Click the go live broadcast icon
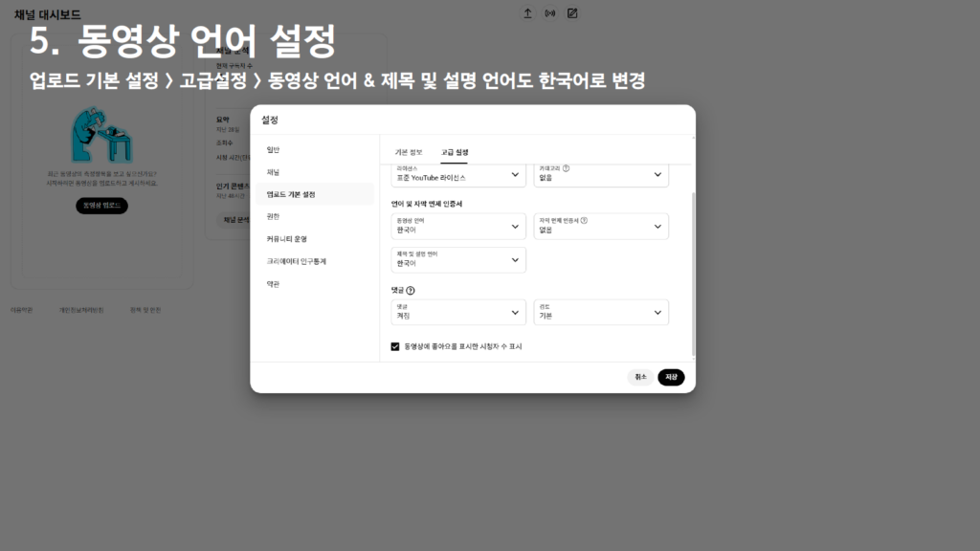The width and height of the screenshot is (980, 551). point(550,13)
